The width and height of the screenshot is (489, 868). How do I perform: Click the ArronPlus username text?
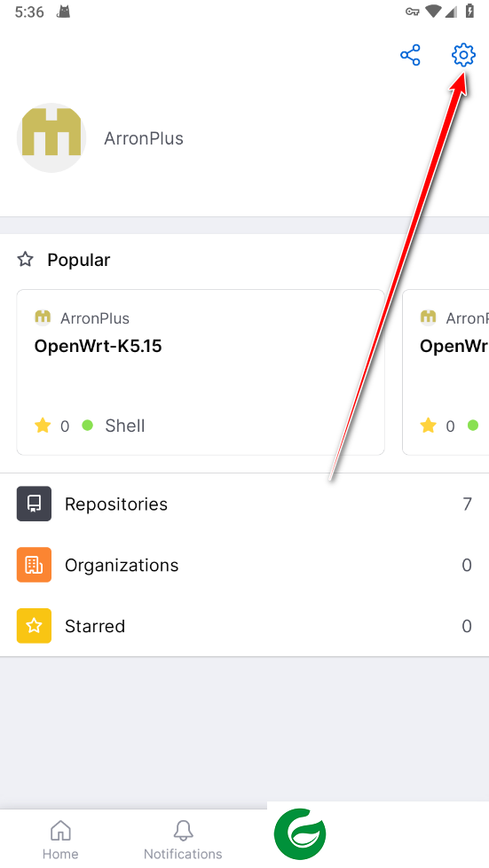click(144, 137)
